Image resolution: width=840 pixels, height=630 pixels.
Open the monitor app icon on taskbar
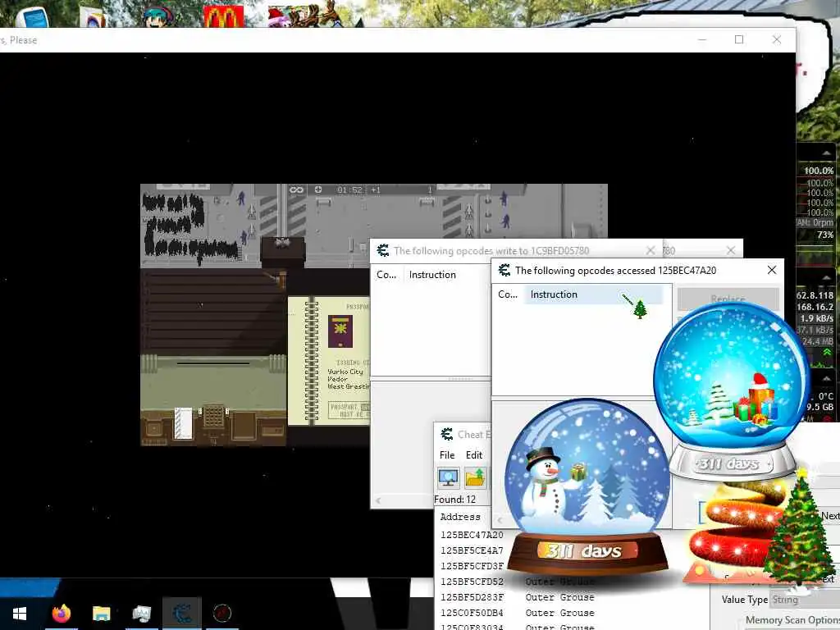(x=141, y=614)
